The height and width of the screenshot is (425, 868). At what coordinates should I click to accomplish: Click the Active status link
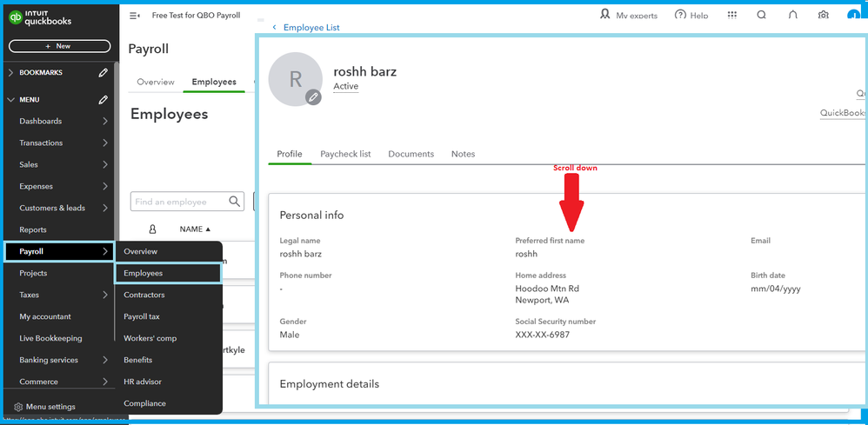[x=346, y=86]
